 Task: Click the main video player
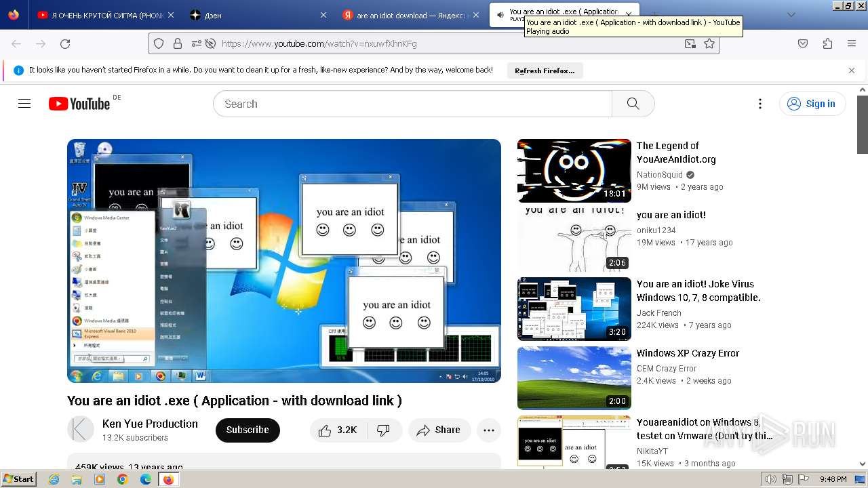(284, 261)
